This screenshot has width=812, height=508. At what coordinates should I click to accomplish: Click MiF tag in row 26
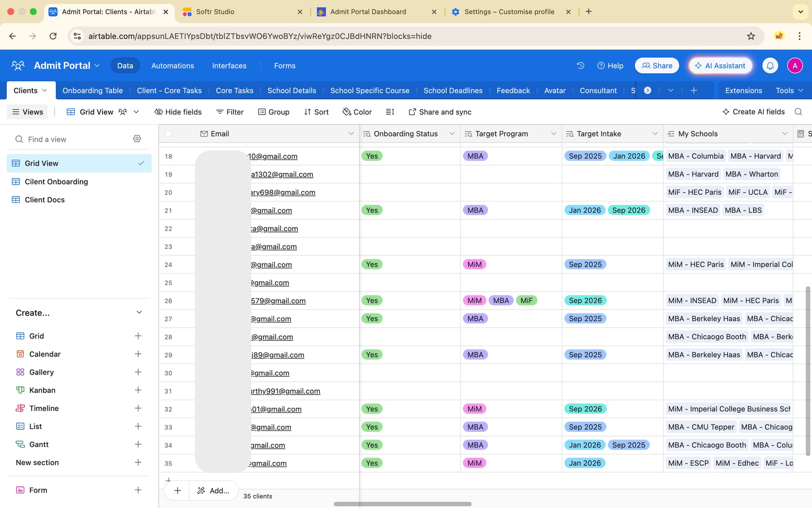click(527, 301)
